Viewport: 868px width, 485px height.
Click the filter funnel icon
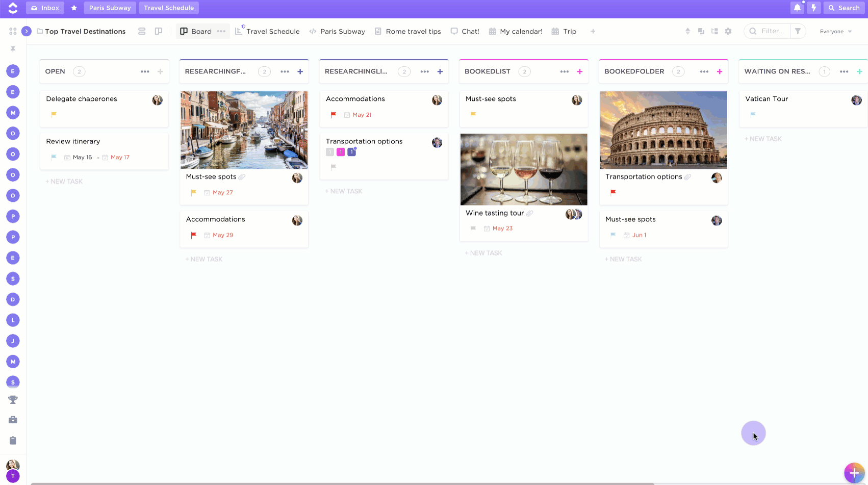pyautogui.click(x=798, y=31)
